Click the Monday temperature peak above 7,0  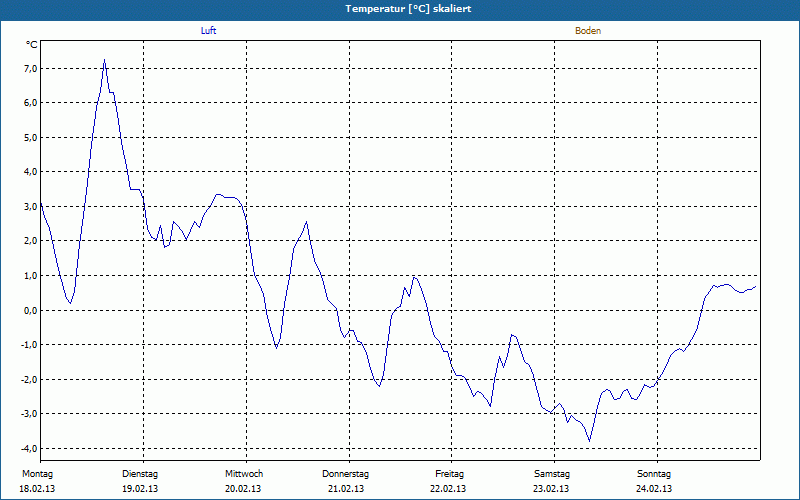point(105,60)
